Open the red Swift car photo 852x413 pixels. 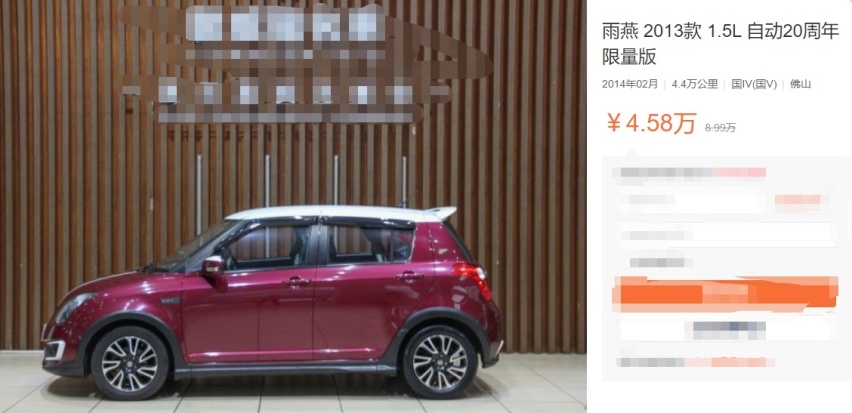coord(293,206)
